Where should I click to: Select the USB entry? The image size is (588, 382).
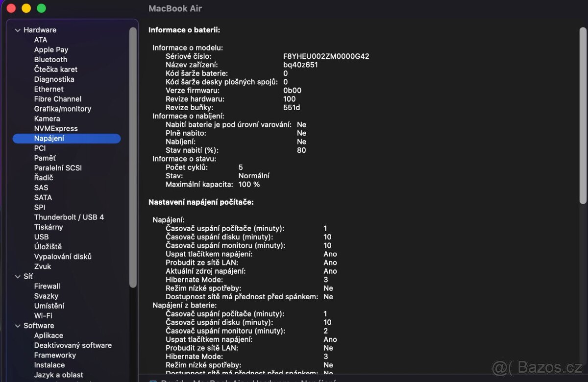41,237
